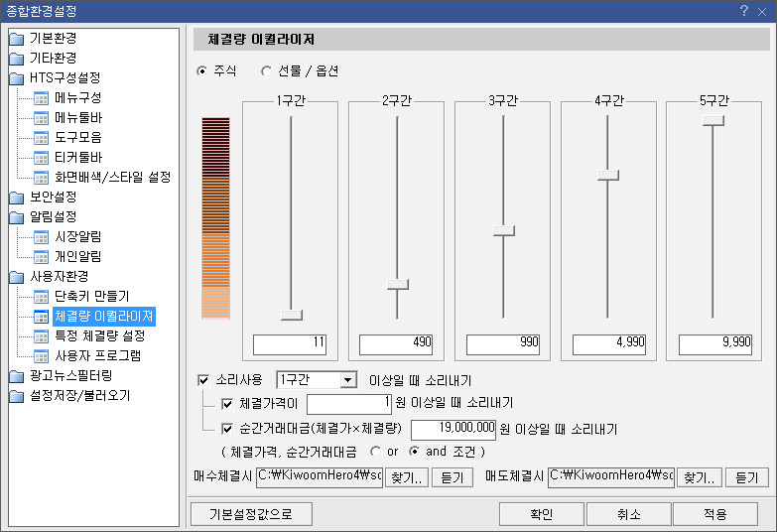This screenshot has height=532, width=777.
Task: Click the grid icon beside 화면배색/스타일 설정
Action: coord(41,178)
